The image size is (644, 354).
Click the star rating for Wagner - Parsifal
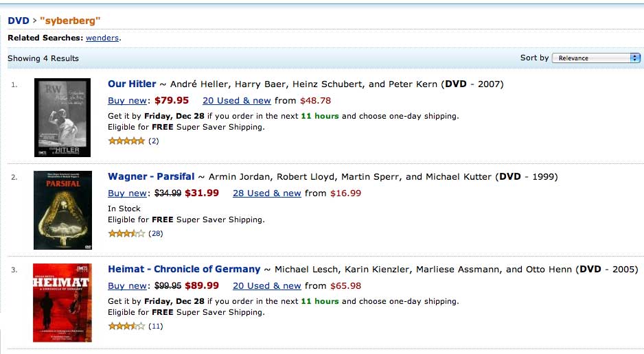tap(126, 233)
